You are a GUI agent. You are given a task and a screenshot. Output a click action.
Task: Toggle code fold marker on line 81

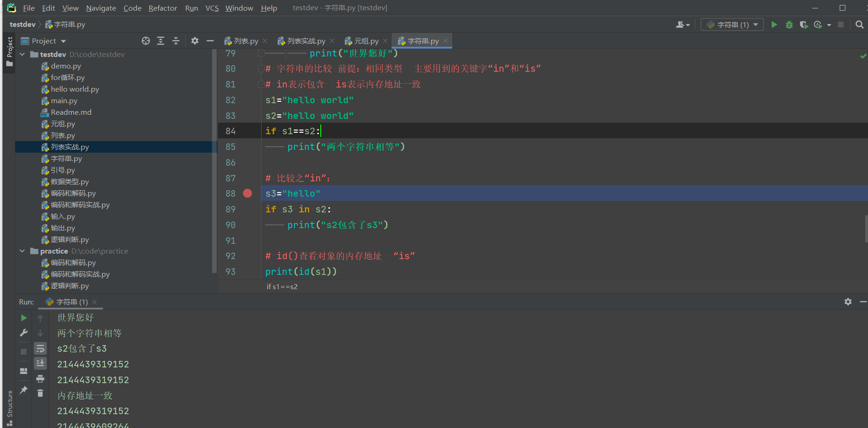click(x=261, y=84)
